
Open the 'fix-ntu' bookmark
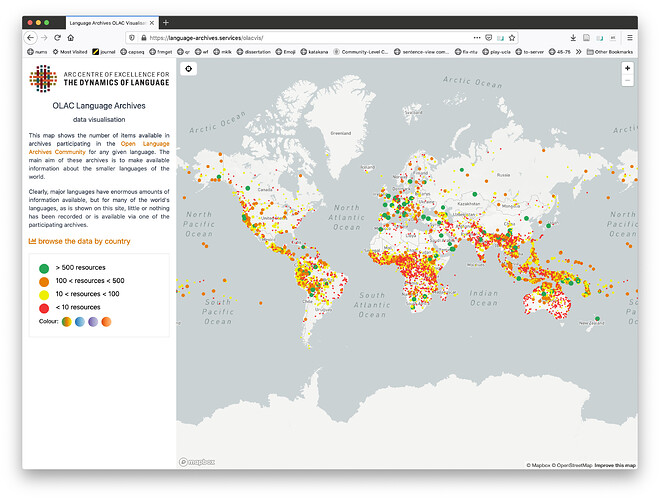pos(466,52)
